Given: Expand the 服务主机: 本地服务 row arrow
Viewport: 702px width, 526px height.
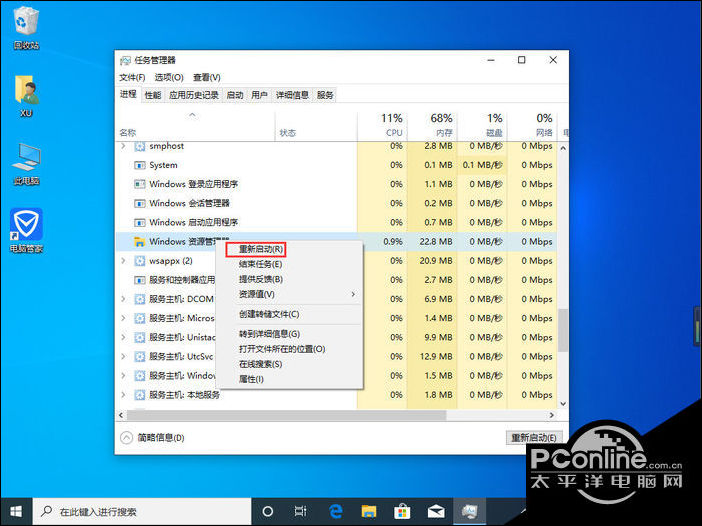Looking at the screenshot, I should tap(124, 395).
